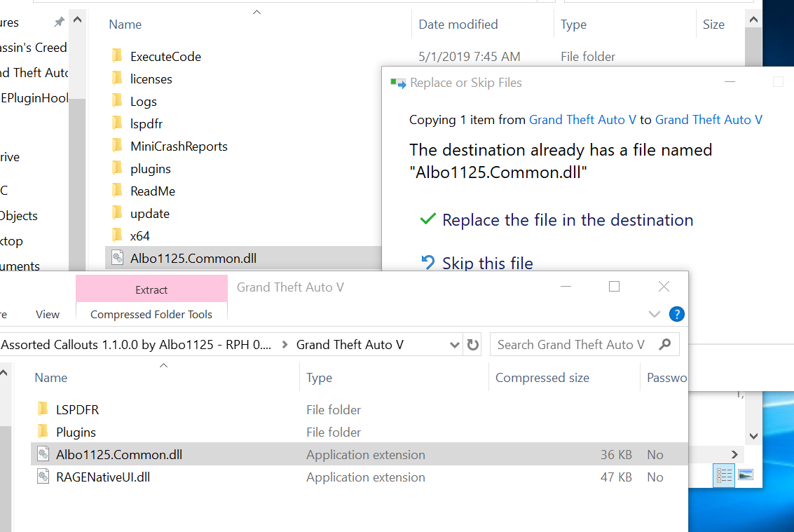The height and width of the screenshot is (532, 794).
Task: Click the right arrow on horizontal scrollbar
Action: point(734,454)
